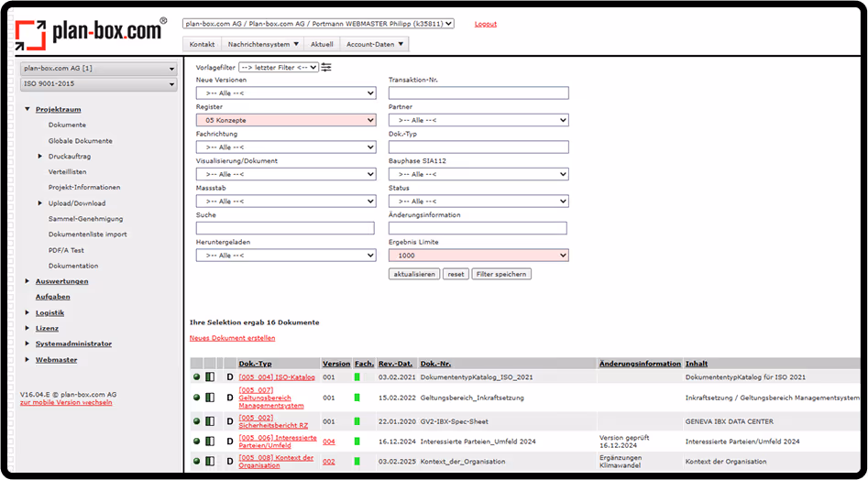Viewport: 868px width, 480px height.
Task: Open the plan-box.com AG [1] company dropdown
Action: point(98,69)
